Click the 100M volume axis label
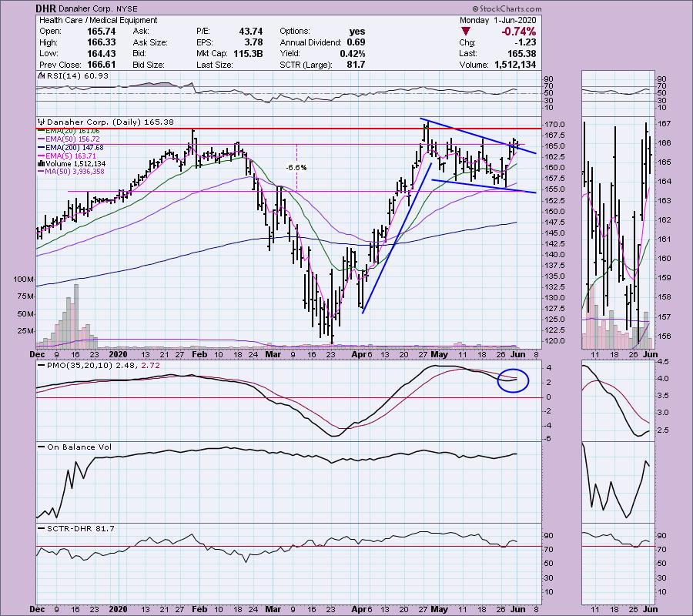This screenshot has width=693, height=616. coord(23,280)
